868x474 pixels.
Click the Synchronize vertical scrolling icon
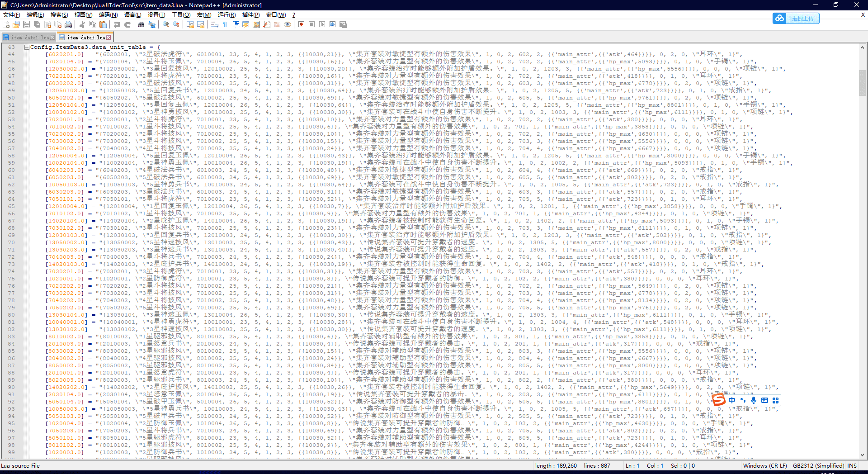[190, 24]
